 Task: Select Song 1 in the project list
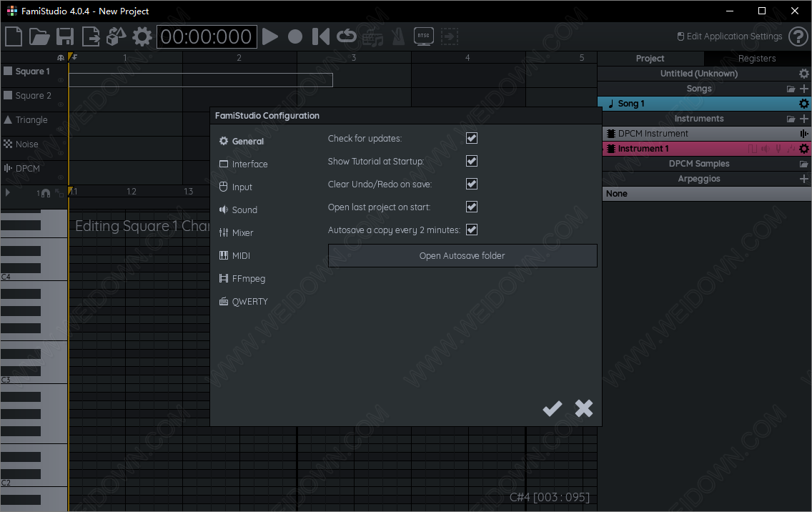(704, 104)
